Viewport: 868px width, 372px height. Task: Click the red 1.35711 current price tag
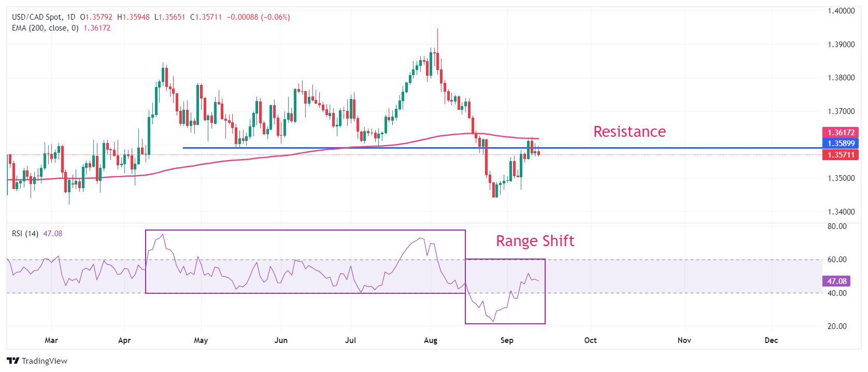tap(840, 155)
